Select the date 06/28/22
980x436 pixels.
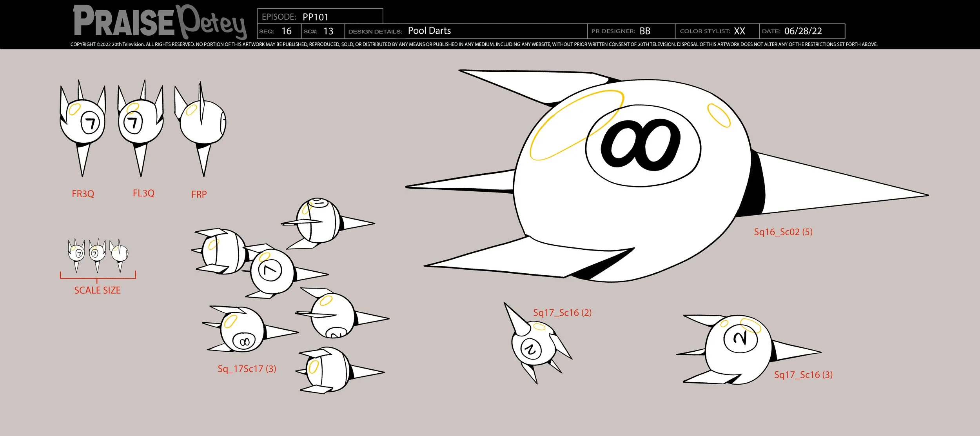[x=803, y=31]
